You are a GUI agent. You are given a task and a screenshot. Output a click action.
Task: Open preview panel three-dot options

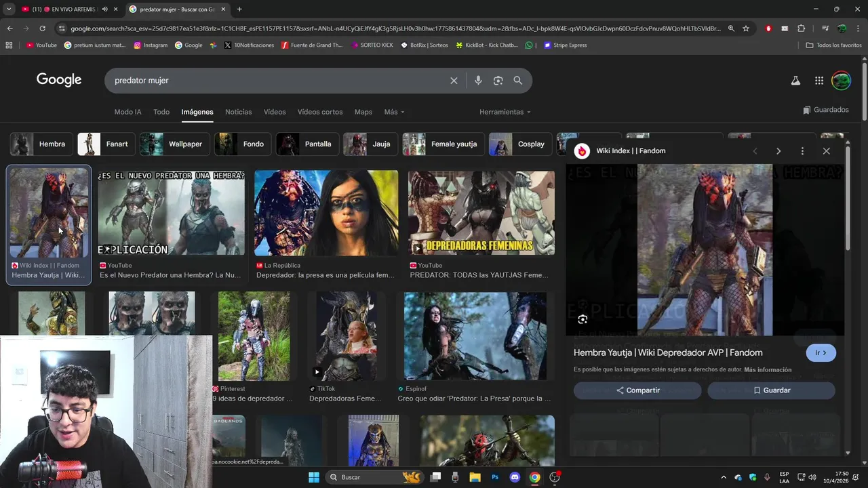click(x=802, y=151)
